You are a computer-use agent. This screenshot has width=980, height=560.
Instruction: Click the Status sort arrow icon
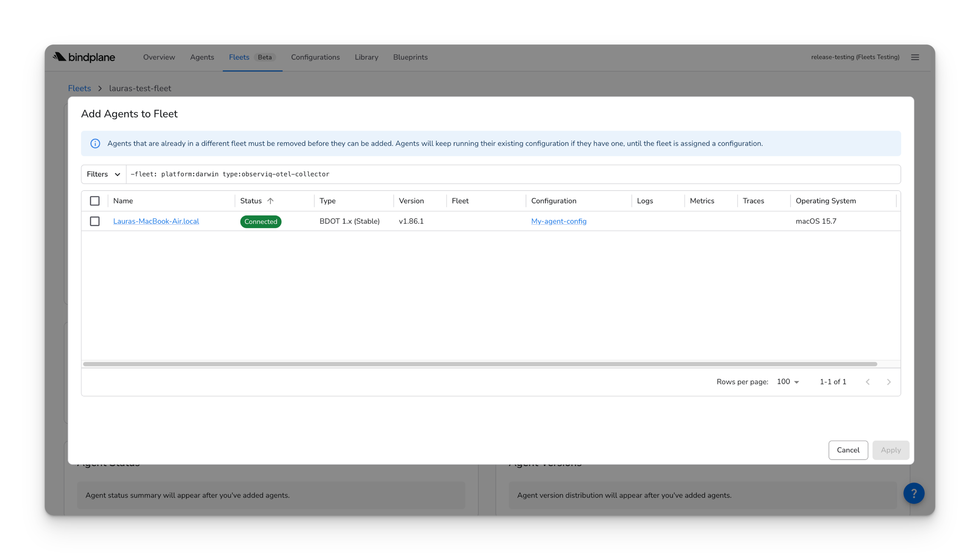click(x=271, y=201)
